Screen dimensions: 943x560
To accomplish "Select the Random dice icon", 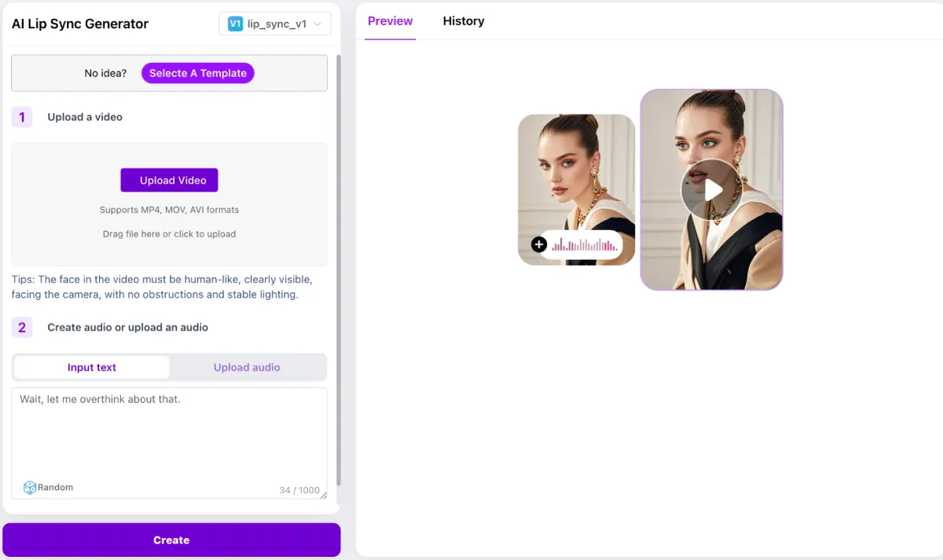I will (29, 487).
